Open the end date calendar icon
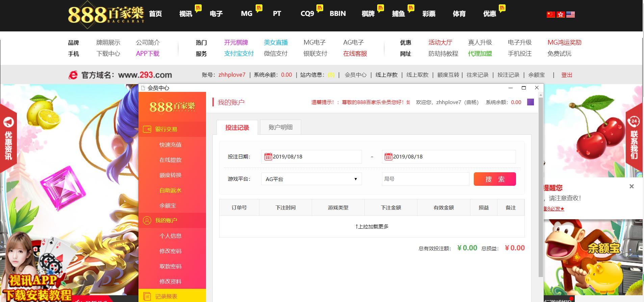644x302 pixels. pos(388,157)
